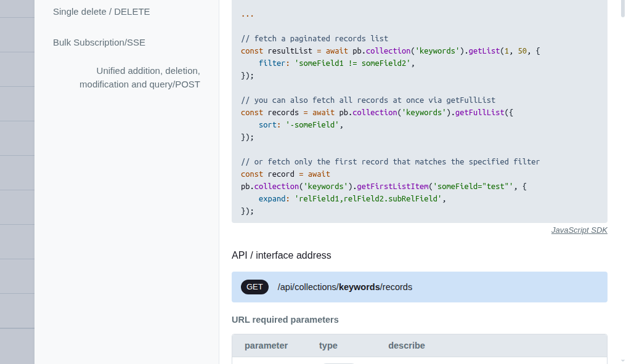Click the sort: '-someField' code line
This screenshot has height=364, width=626.
pos(301,125)
